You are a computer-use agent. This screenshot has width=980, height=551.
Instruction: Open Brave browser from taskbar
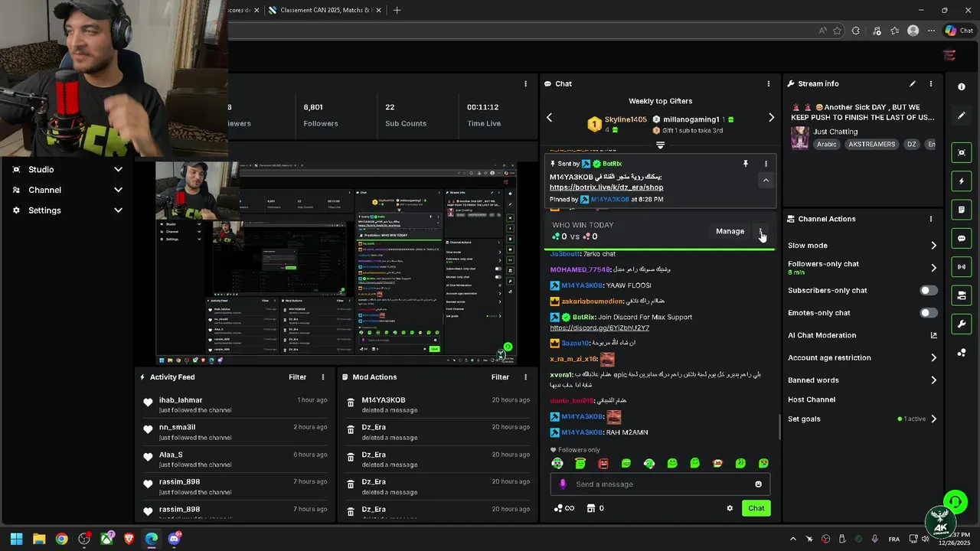coord(129,539)
